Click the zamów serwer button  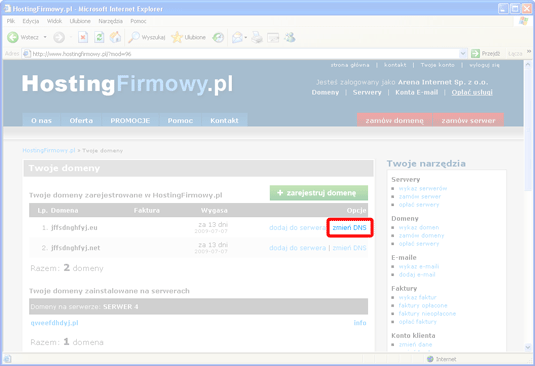(468, 120)
